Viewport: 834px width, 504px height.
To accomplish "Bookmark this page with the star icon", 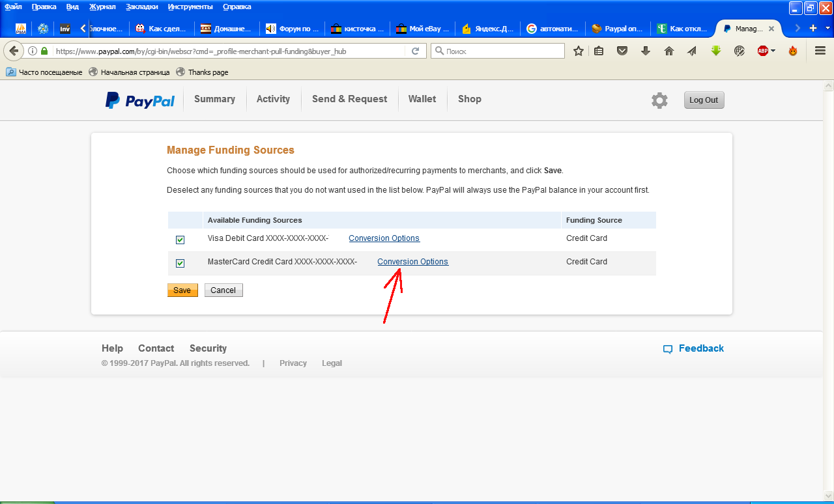I will point(578,51).
